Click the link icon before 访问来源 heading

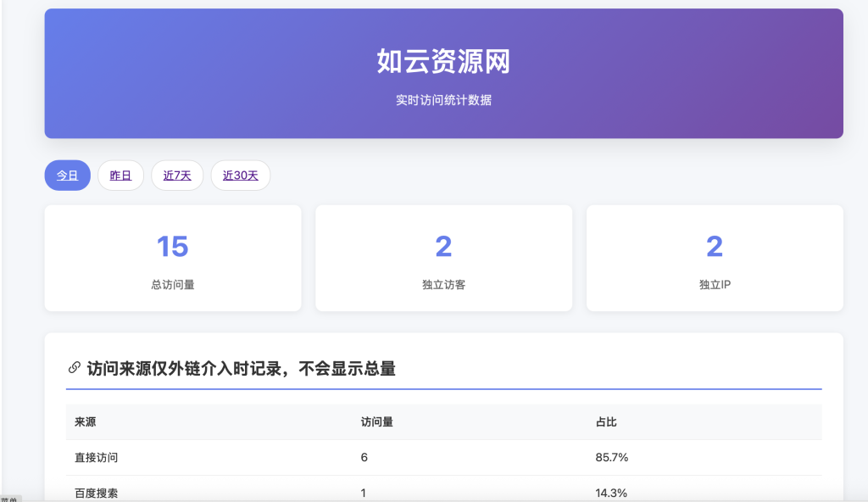click(72, 367)
